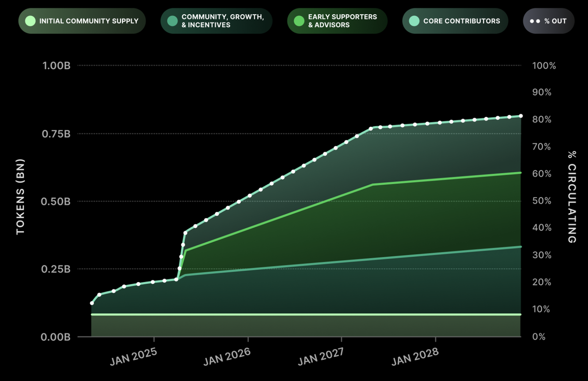Viewport: 588px width, 381px height.
Task: Toggle the Community, Growth, & Incentives series label
Action: 223,21
